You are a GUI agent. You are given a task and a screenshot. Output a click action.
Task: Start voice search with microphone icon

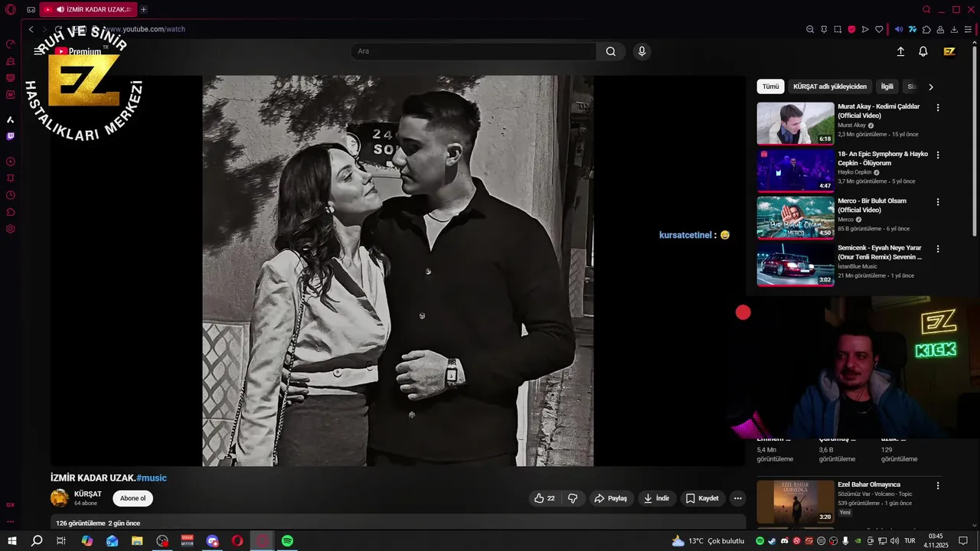[642, 51]
